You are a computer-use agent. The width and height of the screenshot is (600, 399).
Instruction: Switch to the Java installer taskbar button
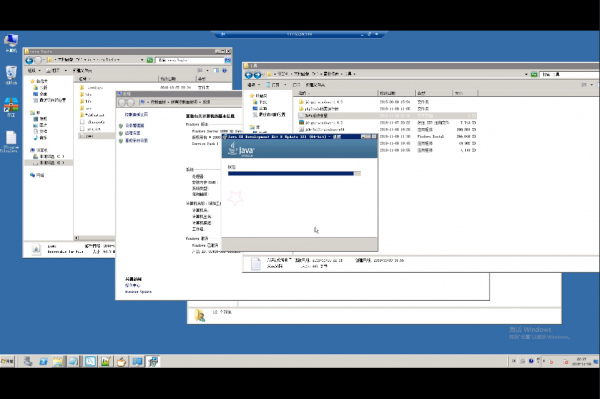click(153, 361)
